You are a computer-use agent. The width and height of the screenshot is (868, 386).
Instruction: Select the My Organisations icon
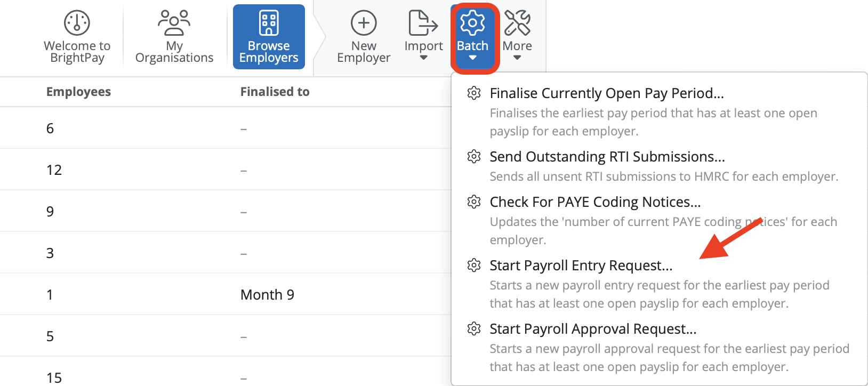pos(174,22)
